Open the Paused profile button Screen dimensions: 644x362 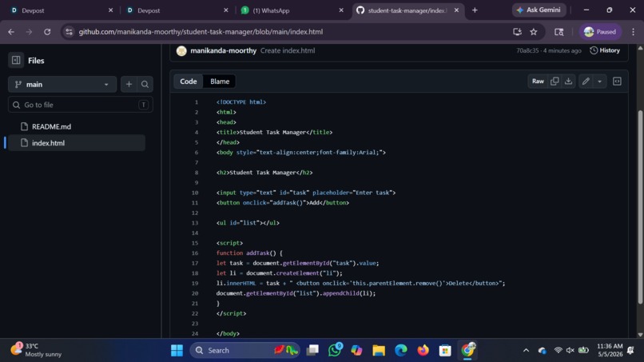click(x=600, y=32)
